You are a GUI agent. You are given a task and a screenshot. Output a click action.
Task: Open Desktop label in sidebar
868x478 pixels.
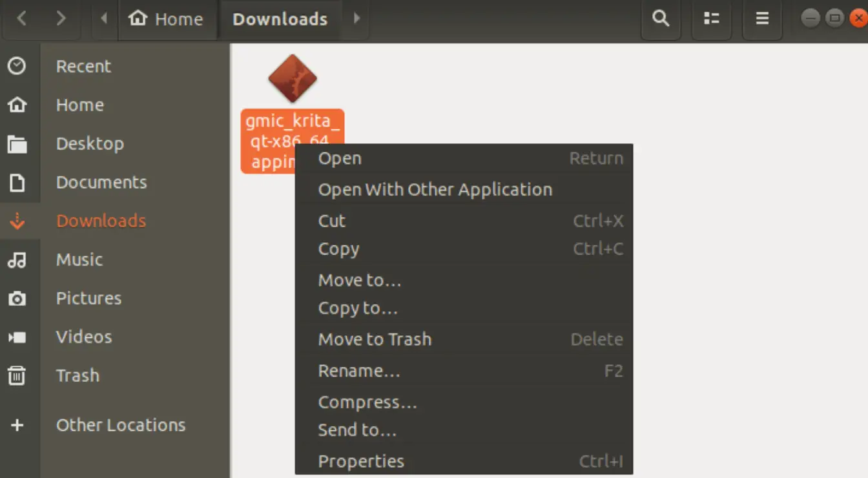pyautogui.click(x=90, y=143)
